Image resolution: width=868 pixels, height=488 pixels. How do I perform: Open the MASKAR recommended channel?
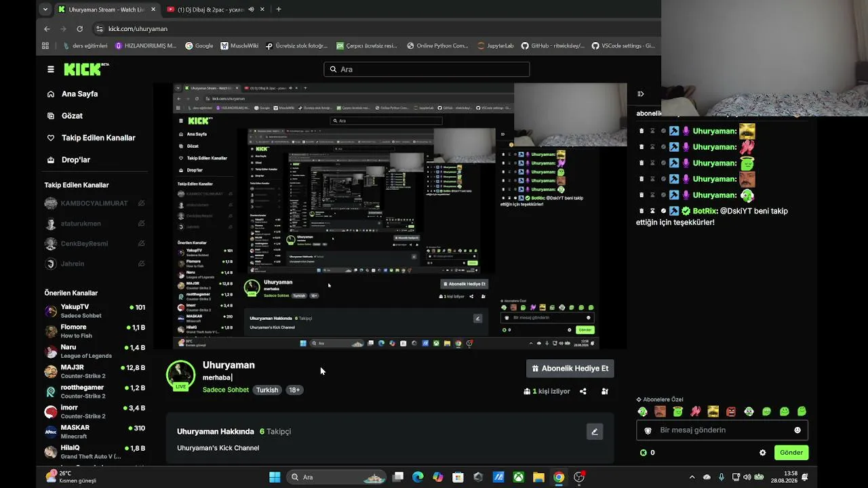coord(96,432)
